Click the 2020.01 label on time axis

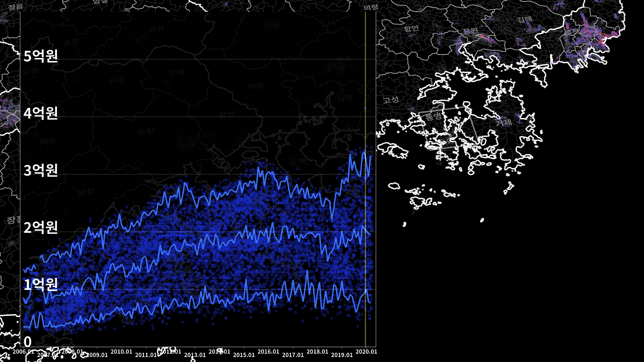tap(366, 352)
